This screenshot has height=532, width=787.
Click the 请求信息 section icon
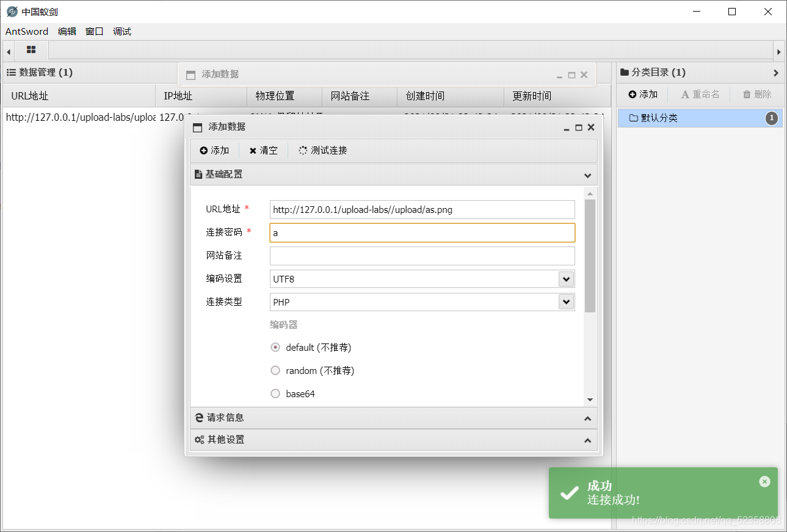point(198,418)
